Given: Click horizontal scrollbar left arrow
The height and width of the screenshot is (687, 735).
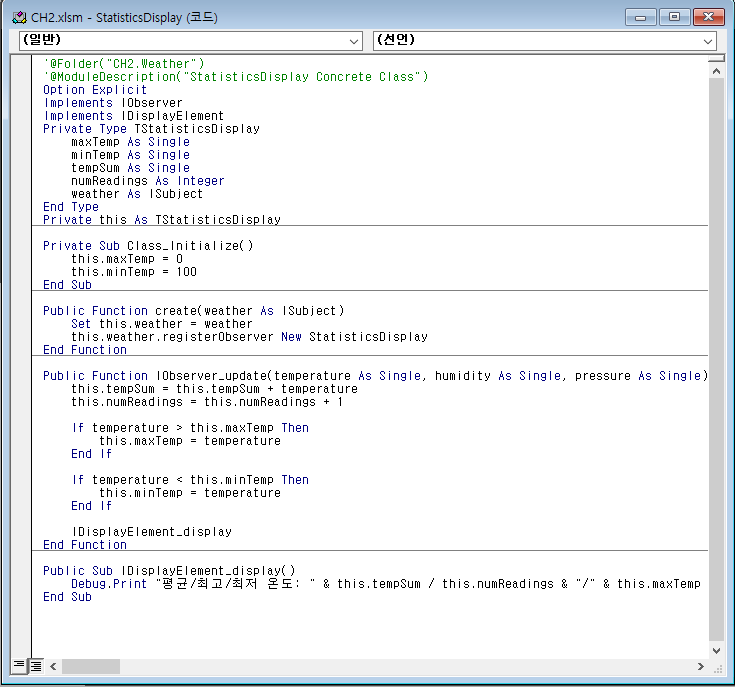Looking at the screenshot, I should point(53,666).
